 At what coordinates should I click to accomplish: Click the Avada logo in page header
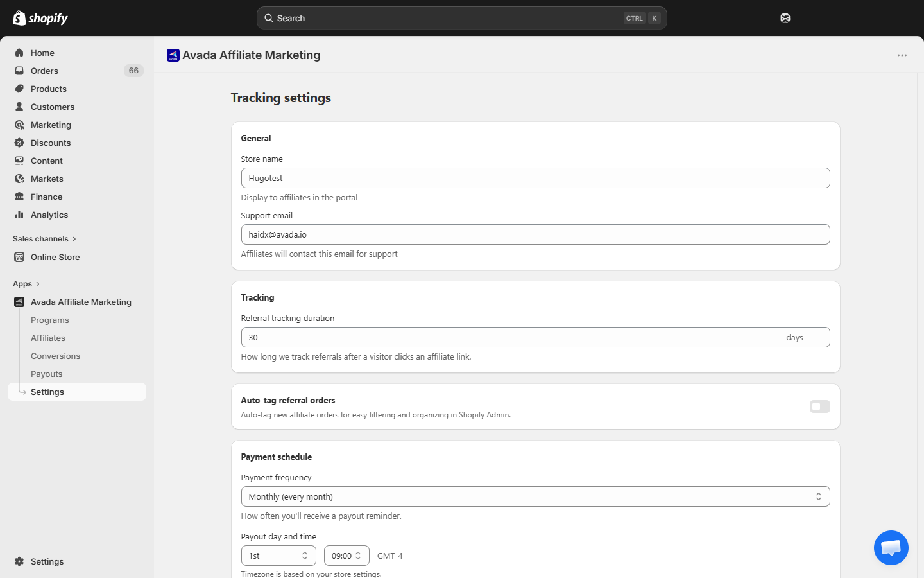point(173,55)
